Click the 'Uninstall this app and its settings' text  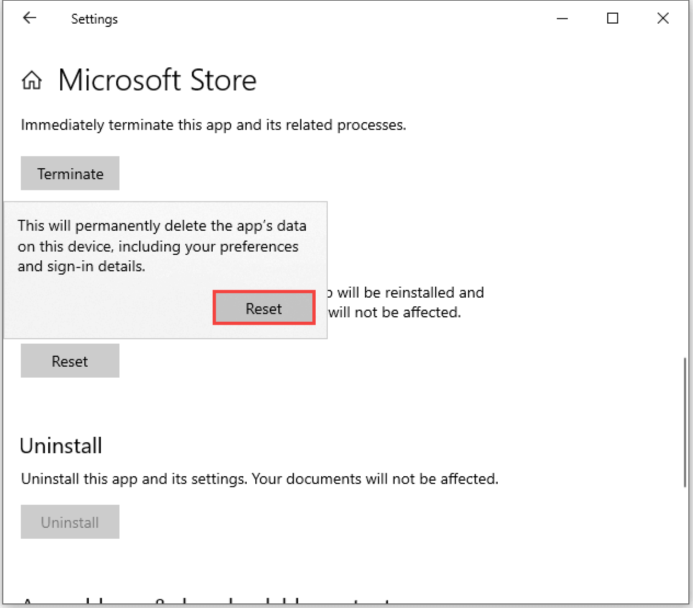[x=259, y=479]
